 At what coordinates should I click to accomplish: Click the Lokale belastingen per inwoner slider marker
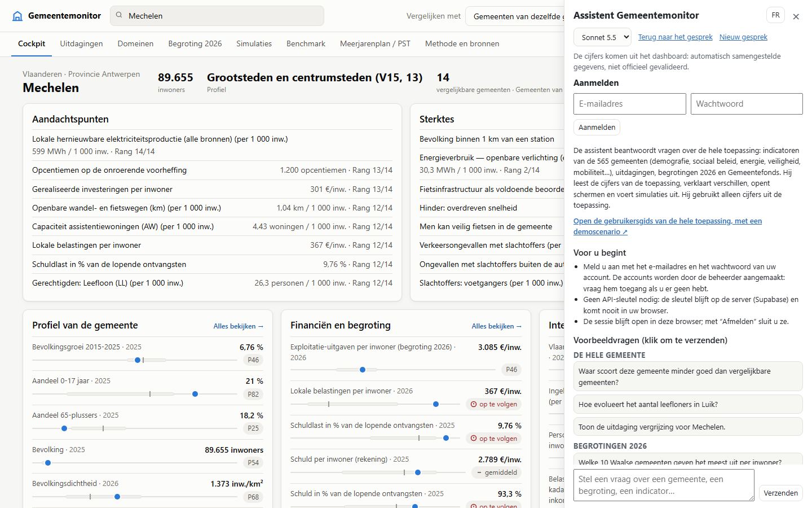click(x=436, y=404)
